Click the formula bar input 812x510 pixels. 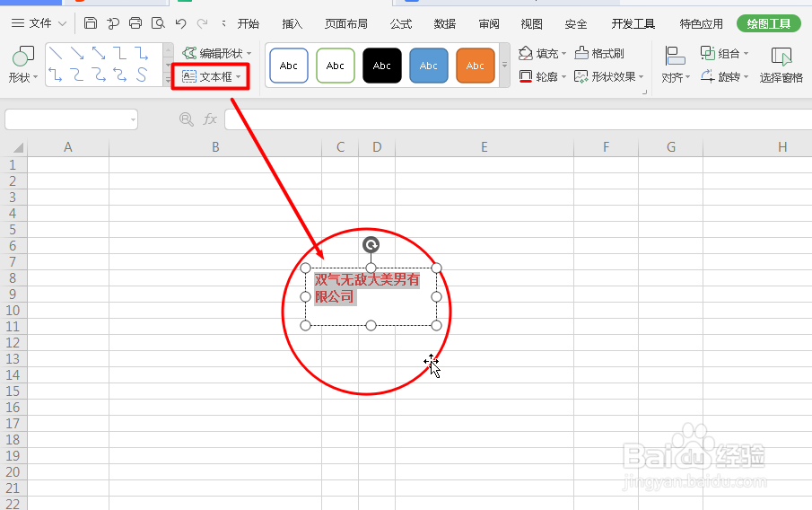click(x=518, y=119)
